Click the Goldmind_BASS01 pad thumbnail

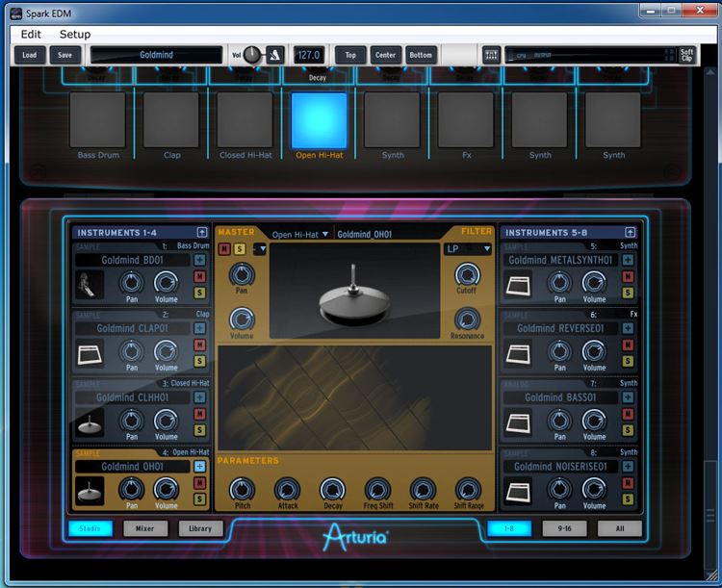pyautogui.click(x=518, y=422)
